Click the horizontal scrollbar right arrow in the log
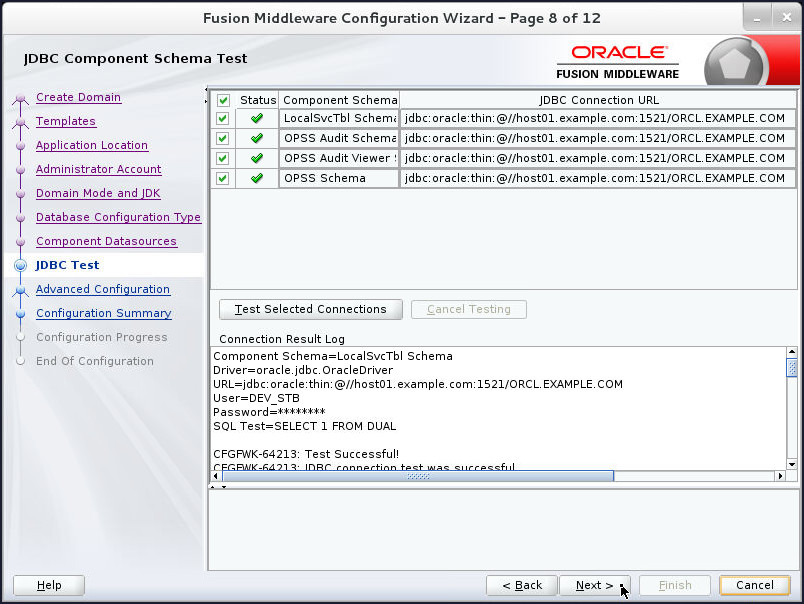804x604 pixels. tap(783, 476)
